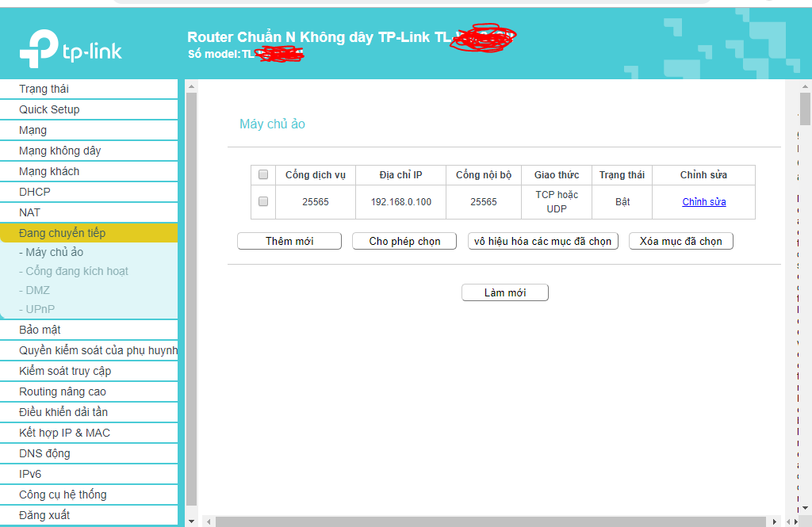Open Quyền kiểm soát của phụ huynh
Screen dimensions: 812x527
pyautogui.click(x=89, y=350)
